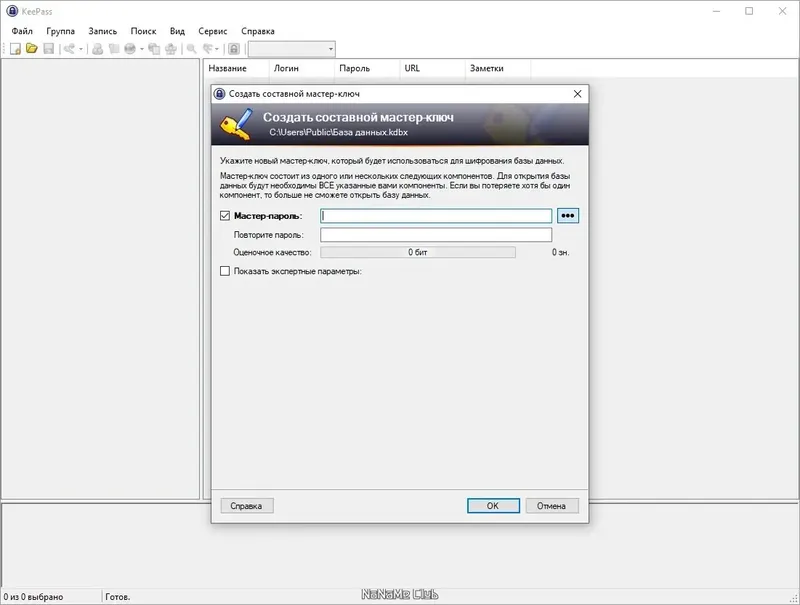800x605 pixels.
Task: Click the 'Готов.' status bar text
Action: [x=117, y=596]
